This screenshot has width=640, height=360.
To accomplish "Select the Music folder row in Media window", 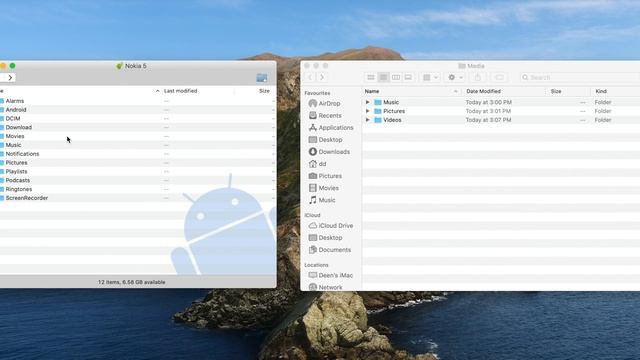I will tap(501, 102).
